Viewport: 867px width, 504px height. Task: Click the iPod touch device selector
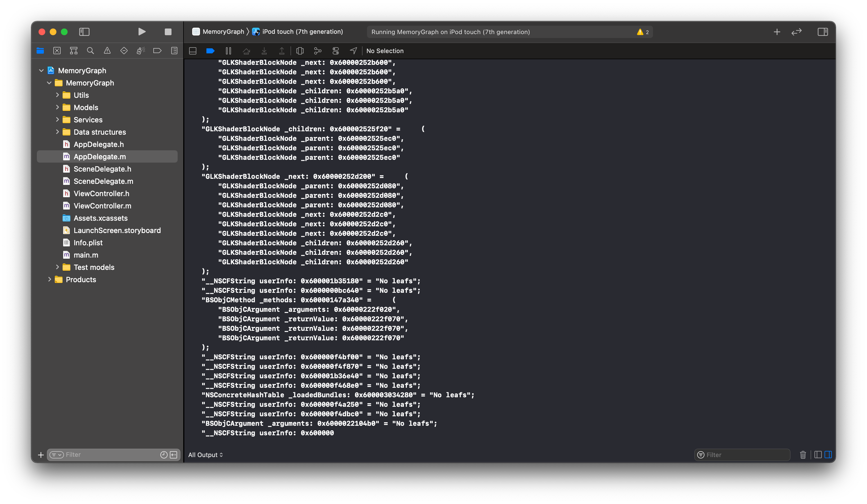click(302, 32)
